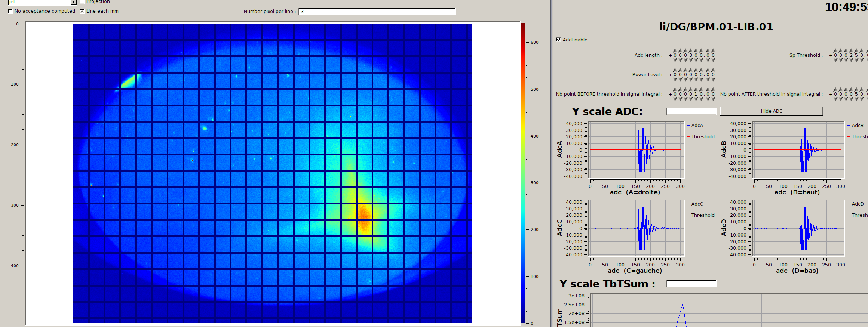Decrement the 5 digit in Nb point AFTER threshold
Image resolution: width=868 pixels, height=327 pixels.
(x=856, y=99)
